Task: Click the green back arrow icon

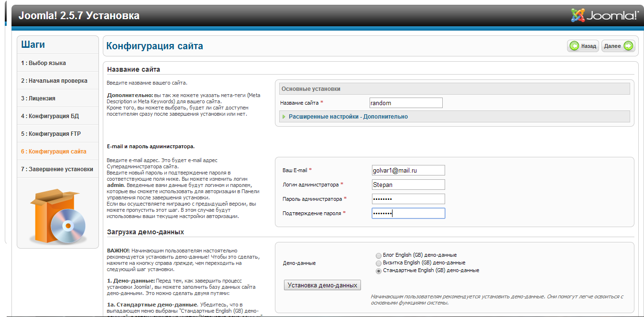Action: (574, 46)
